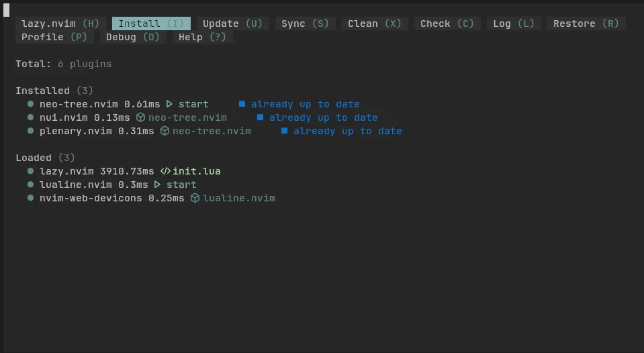Viewport: 644px width, 353px height.
Task: Open the Clean (X) tab
Action: click(375, 23)
